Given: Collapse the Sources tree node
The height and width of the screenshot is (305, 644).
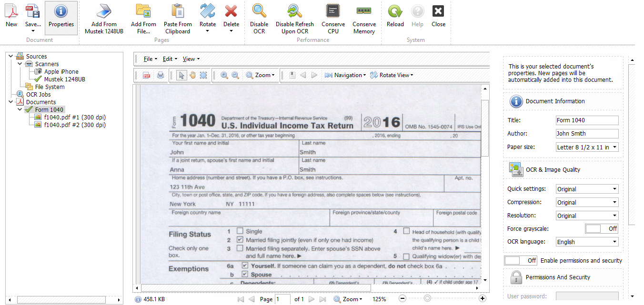Looking at the screenshot, I should [11, 56].
